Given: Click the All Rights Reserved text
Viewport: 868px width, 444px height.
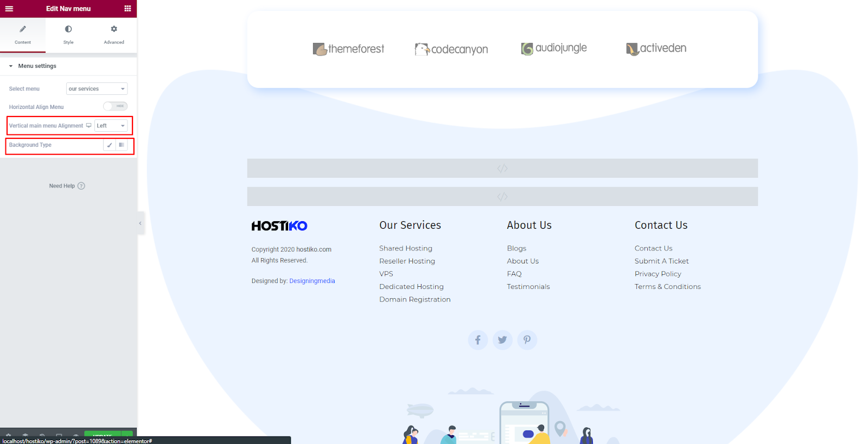Looking at the screenshot, I should click(x=279, y=260).
